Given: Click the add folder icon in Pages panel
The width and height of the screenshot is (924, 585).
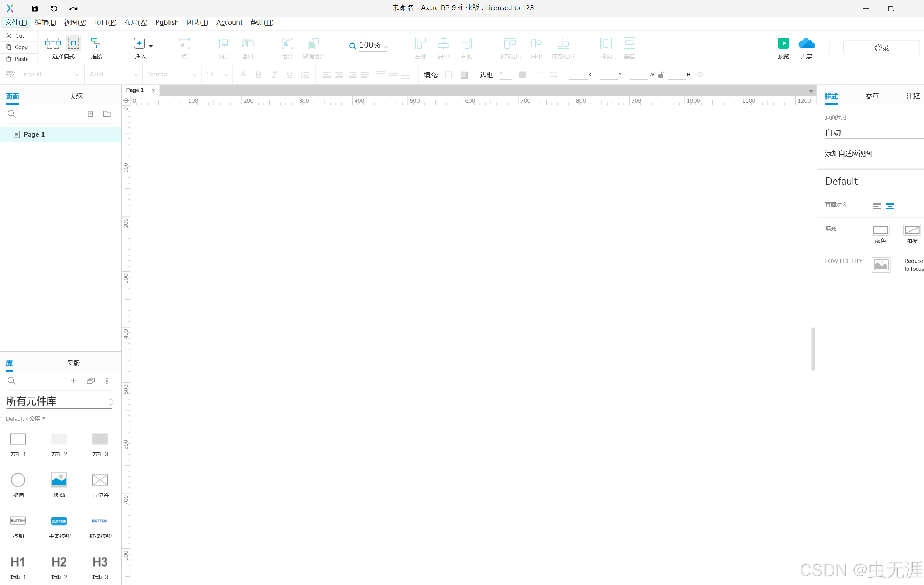Looking at the screenshot, I should (107, 114).
